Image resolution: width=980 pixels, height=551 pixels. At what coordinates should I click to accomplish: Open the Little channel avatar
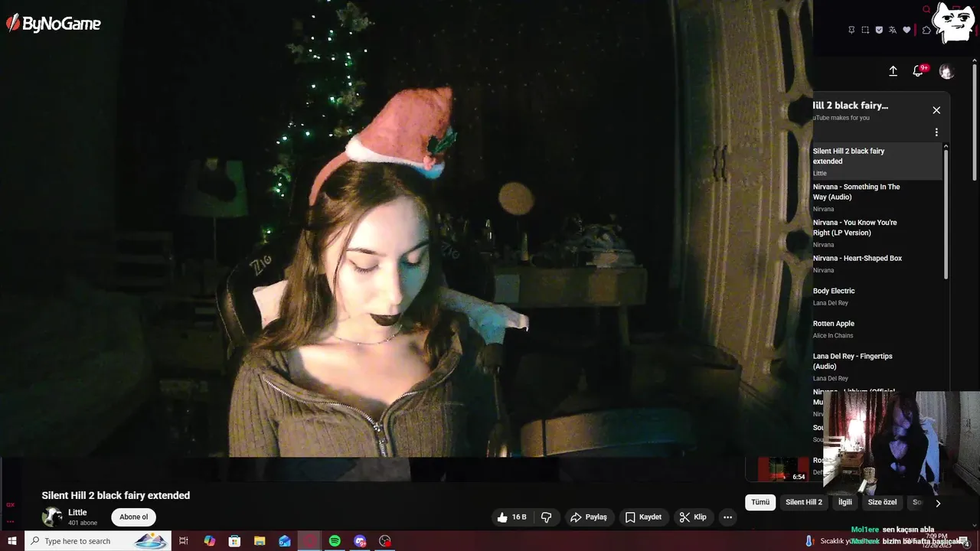tap(52, 517)
